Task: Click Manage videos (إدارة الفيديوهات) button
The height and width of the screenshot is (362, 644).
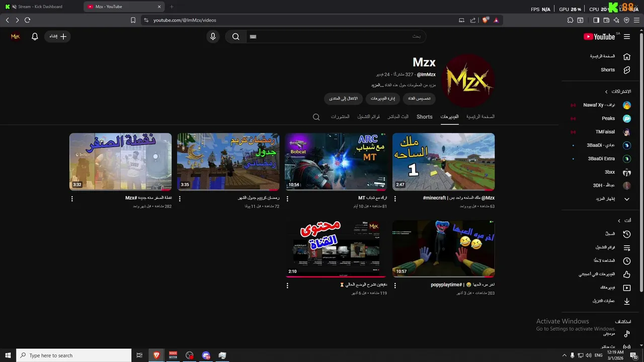Action: (382, 99)
